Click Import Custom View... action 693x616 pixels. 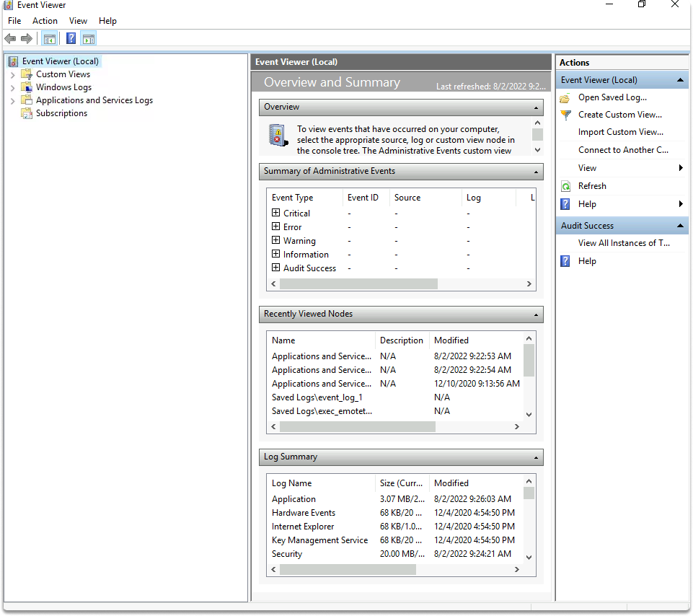pos(620,132)
